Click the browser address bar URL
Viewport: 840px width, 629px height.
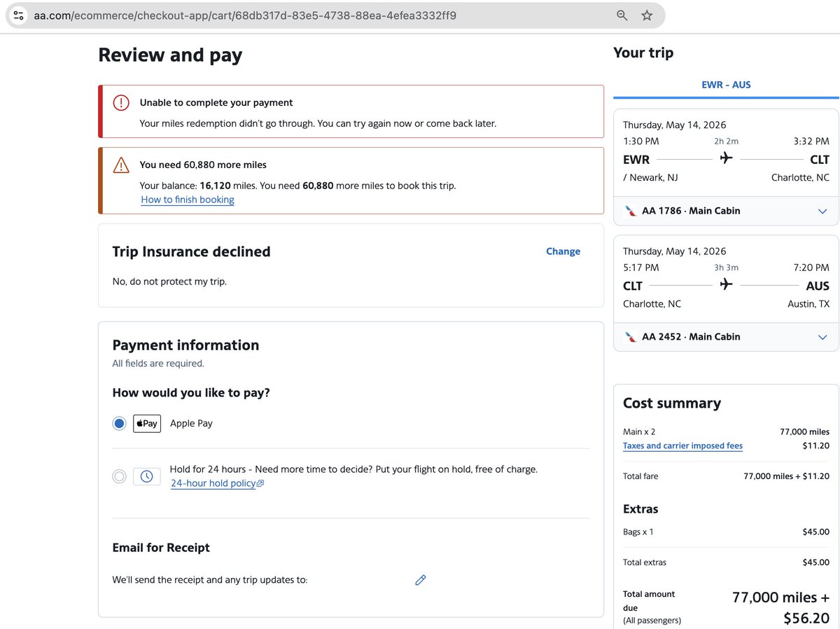[245, 15]
